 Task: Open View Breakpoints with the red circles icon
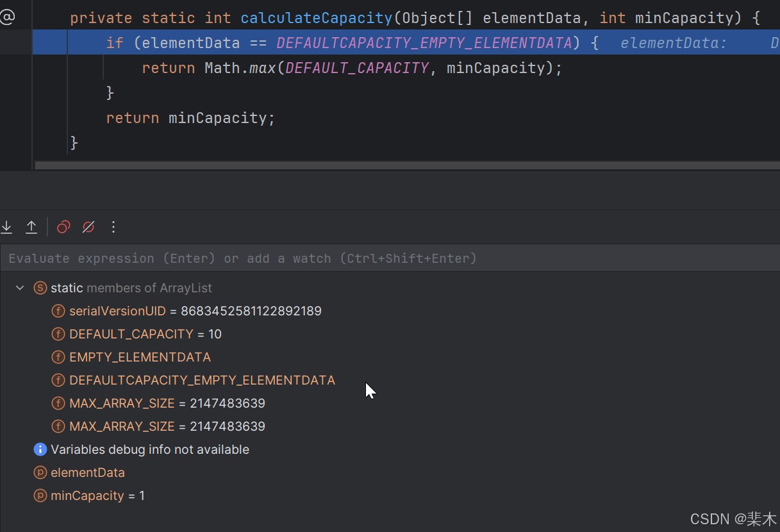tap(63, 227)
